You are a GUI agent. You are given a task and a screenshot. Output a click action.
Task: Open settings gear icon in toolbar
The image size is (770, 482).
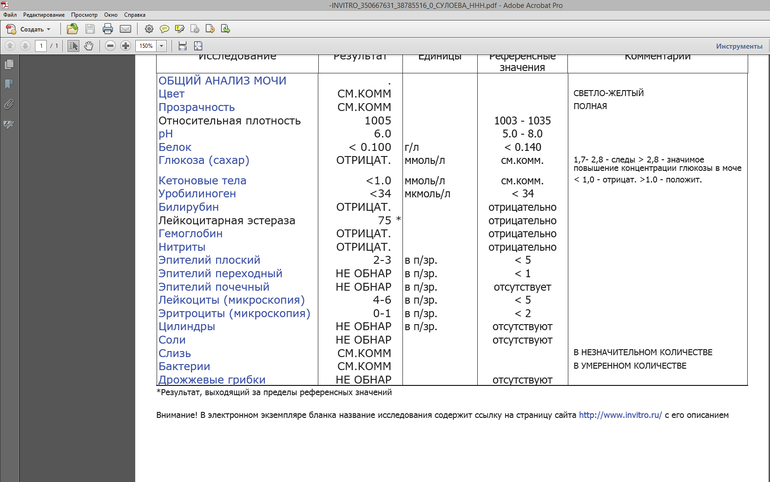149,29
